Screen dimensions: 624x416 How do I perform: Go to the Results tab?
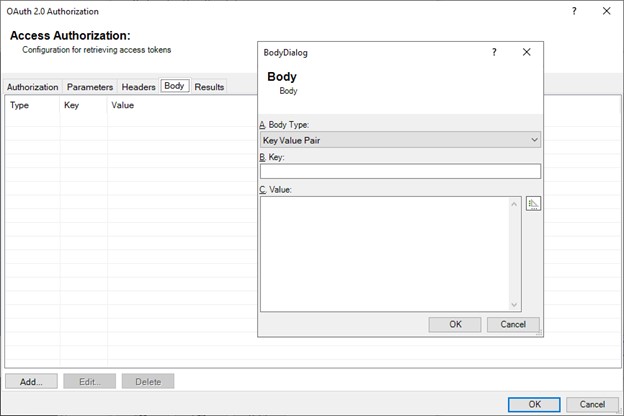[209, 87]
